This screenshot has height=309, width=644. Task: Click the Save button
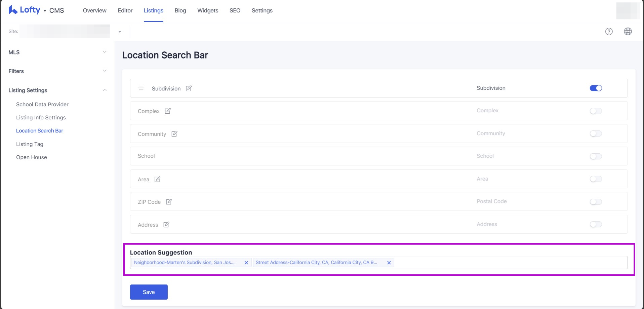[x=149, y=292]
